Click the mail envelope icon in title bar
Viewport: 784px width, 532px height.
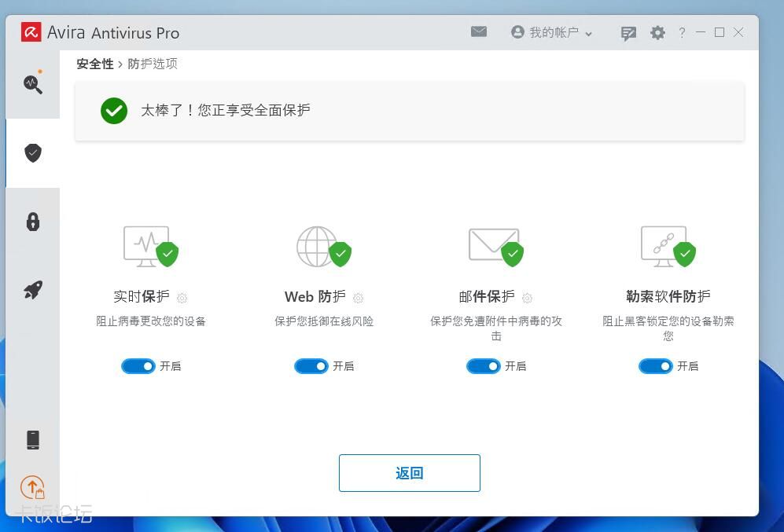(479, 32)
